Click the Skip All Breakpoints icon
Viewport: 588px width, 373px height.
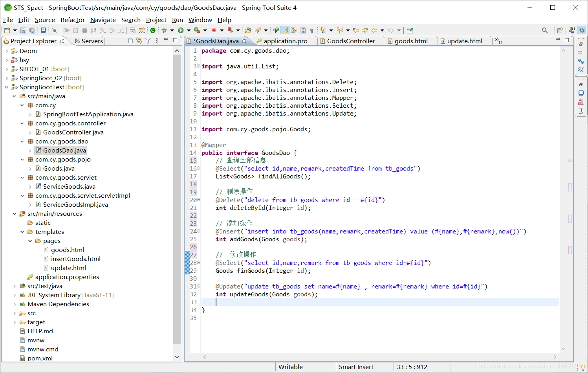click(x=54, y=30)
